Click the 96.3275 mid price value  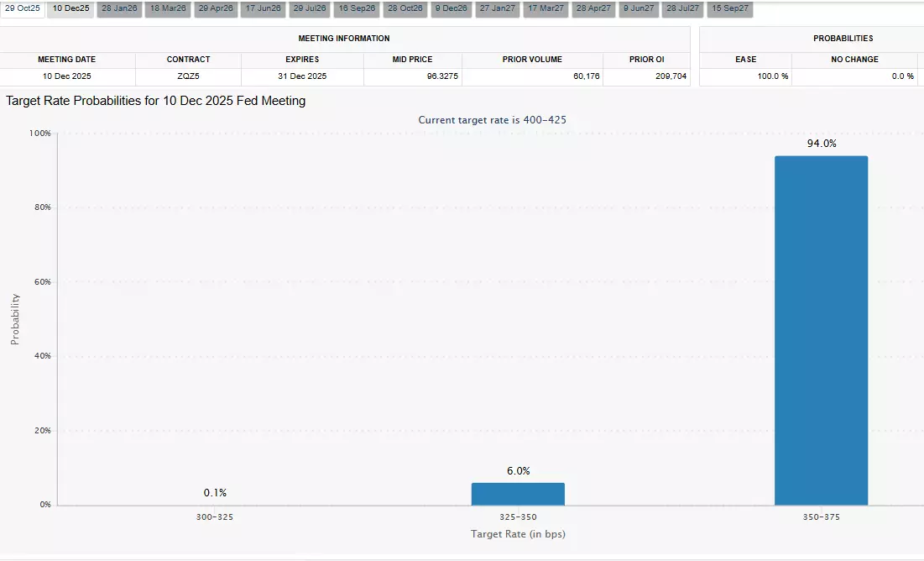tap(442, 76)
